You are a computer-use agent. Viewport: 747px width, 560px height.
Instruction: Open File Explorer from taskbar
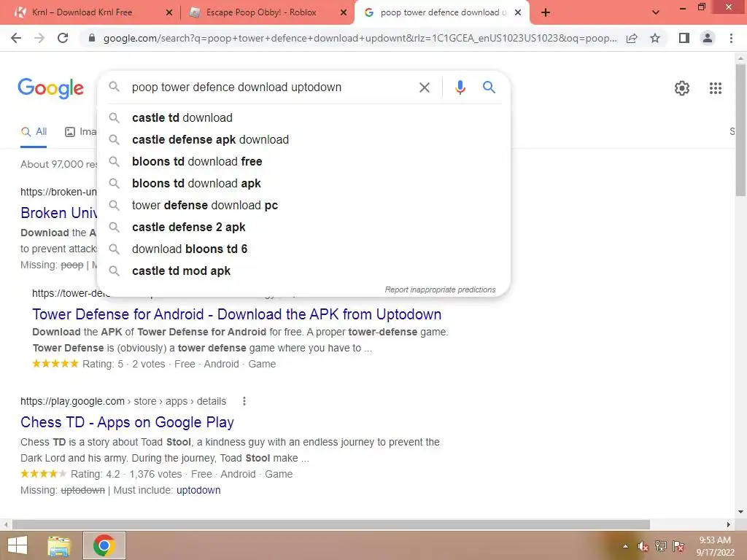click(59, 545)
